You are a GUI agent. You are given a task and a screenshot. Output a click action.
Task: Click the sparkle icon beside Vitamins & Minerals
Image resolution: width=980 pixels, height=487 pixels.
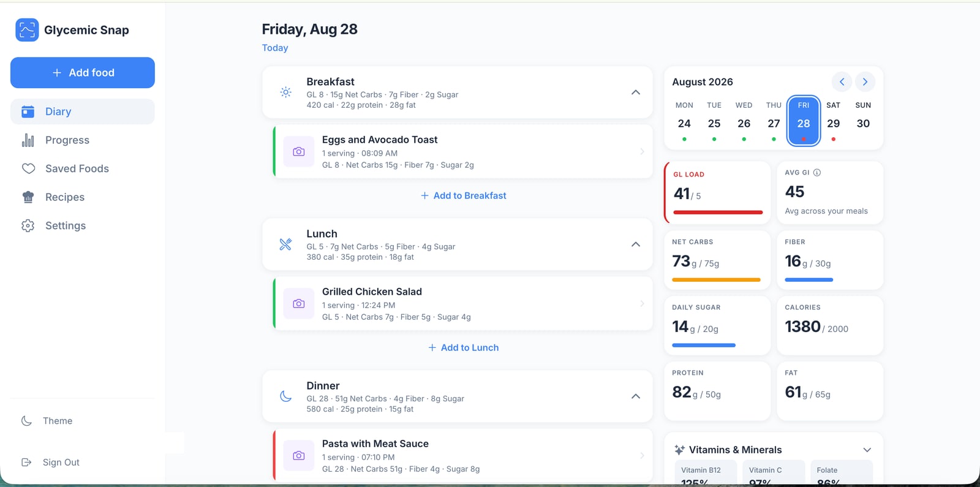(x=679, y=450)
